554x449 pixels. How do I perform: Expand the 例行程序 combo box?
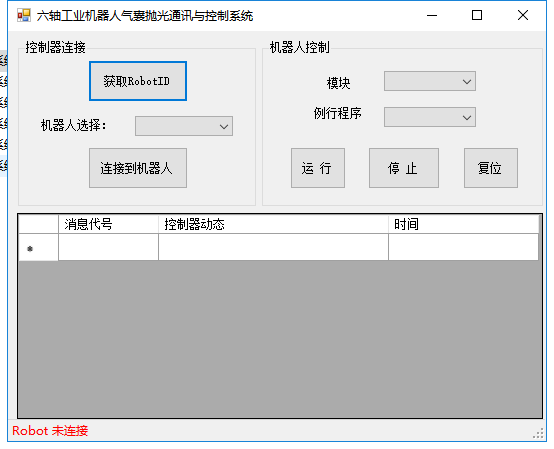tap(430, 117)
